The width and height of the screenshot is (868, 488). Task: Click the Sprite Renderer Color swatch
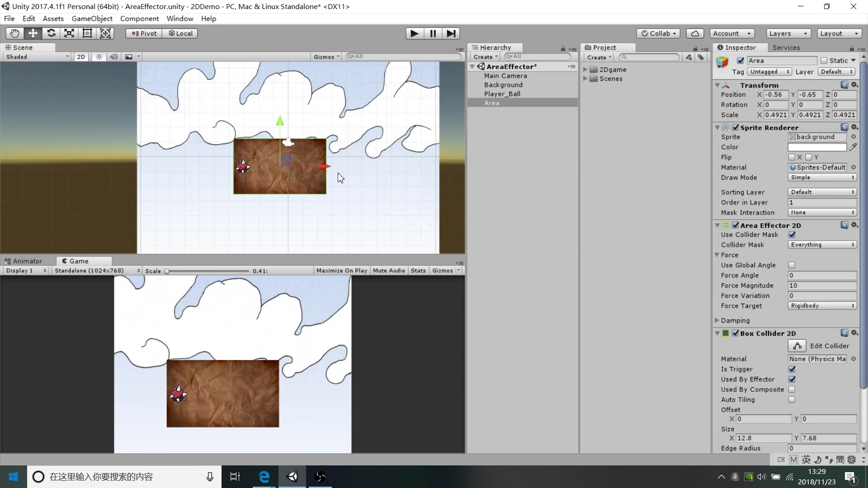coord(816,147)
